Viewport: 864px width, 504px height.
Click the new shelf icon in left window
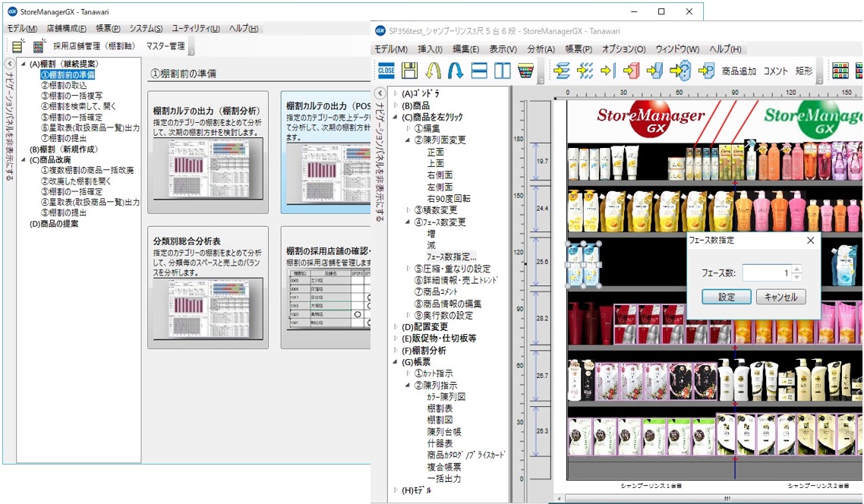[x=17, y=46]
